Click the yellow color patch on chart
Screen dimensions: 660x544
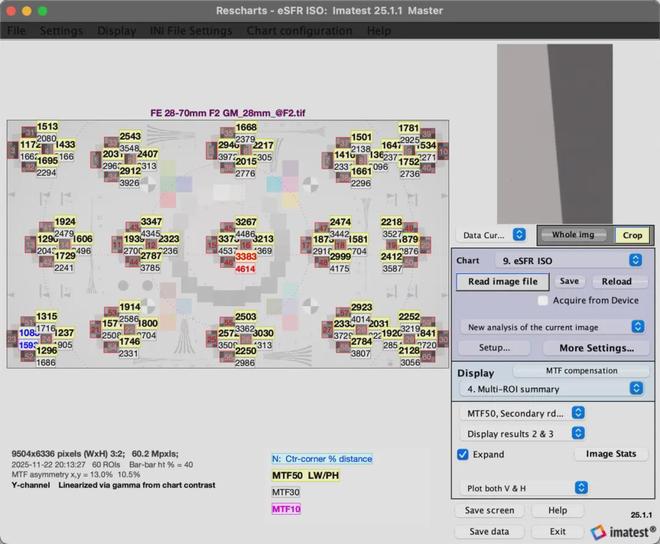290,200
